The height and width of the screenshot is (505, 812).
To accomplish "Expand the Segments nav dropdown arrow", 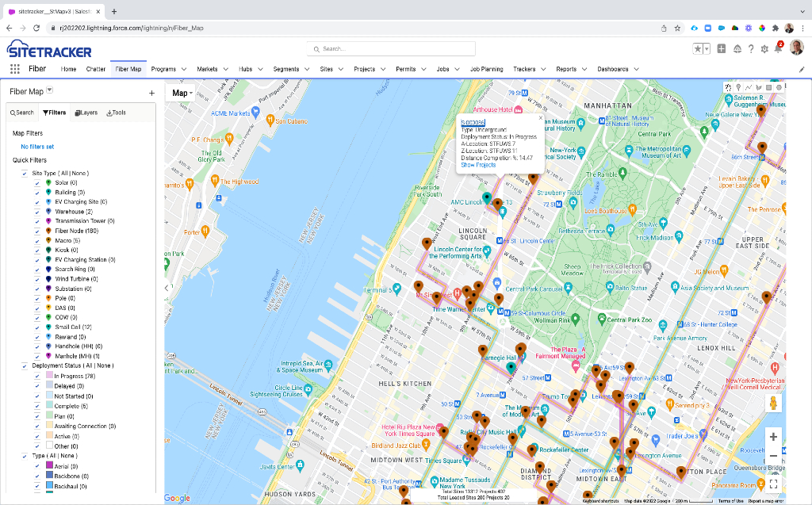I will (307, 70).
